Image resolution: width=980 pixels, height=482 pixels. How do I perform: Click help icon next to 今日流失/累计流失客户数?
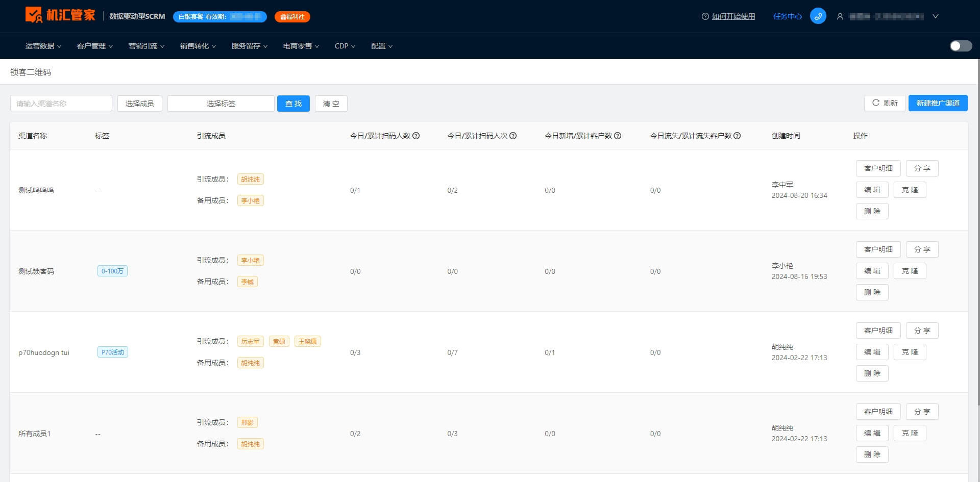click(x=737, y=136)
